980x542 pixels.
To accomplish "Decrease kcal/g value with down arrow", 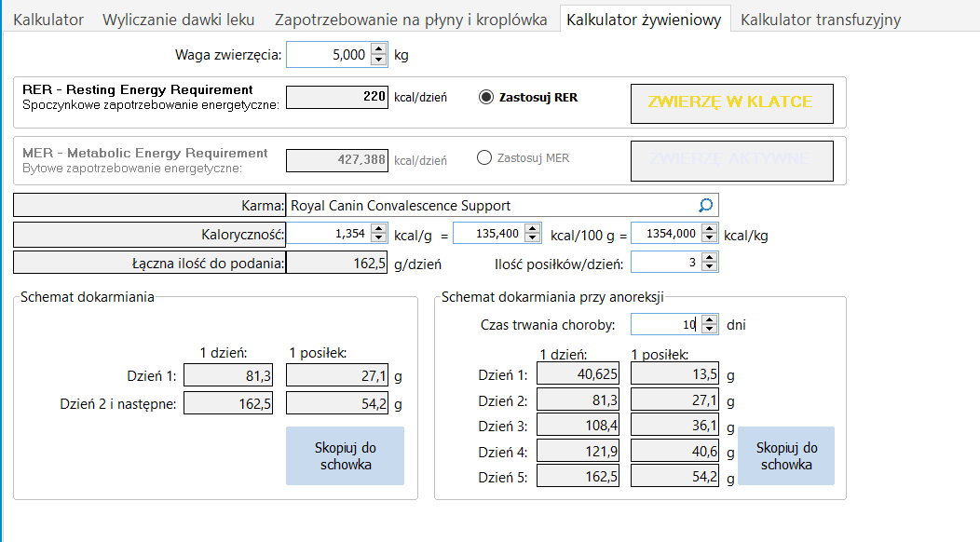I will 379,238.
